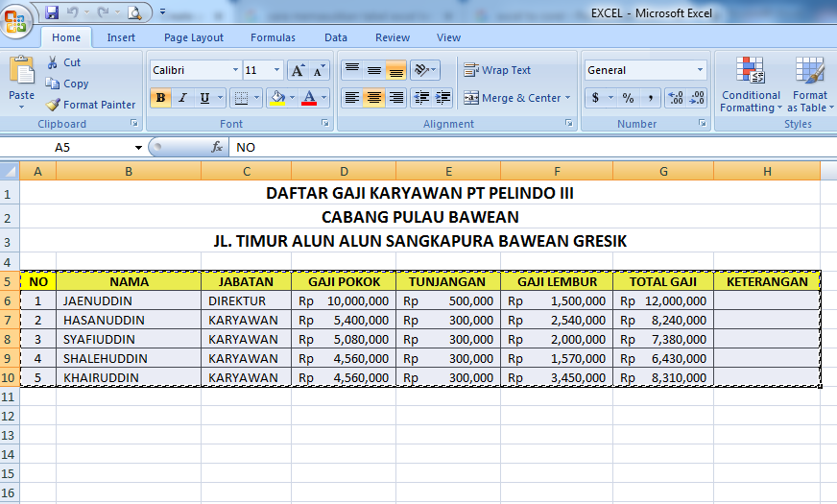The image size is (837, 504).
Task: Expand Merge & Center dropdown arrow
Action: click(567, 98)
